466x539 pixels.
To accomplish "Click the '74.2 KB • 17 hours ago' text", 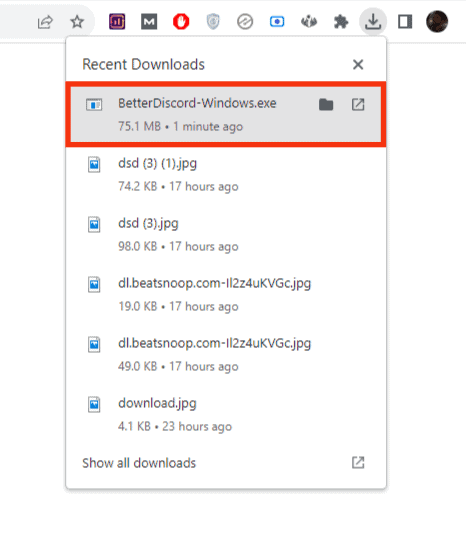I will pyautogui.click(x=178, y=186).
